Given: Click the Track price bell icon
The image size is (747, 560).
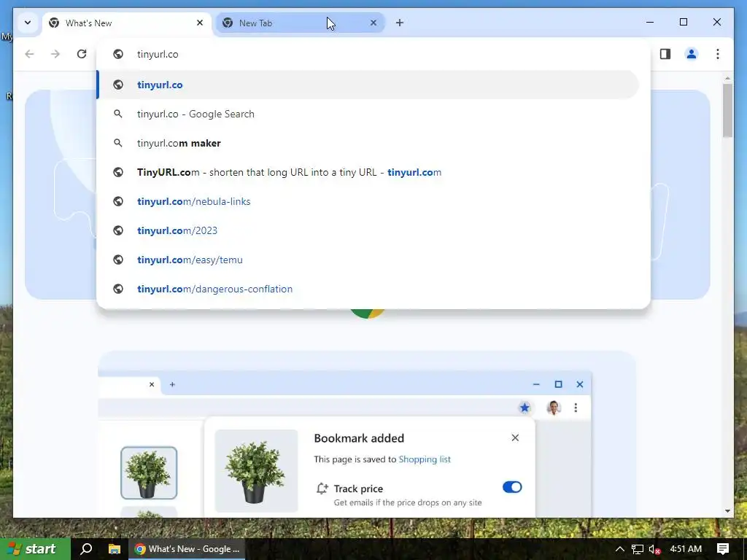Looking at the screenshot, I should pyautogui.click(x=322, y=489).
